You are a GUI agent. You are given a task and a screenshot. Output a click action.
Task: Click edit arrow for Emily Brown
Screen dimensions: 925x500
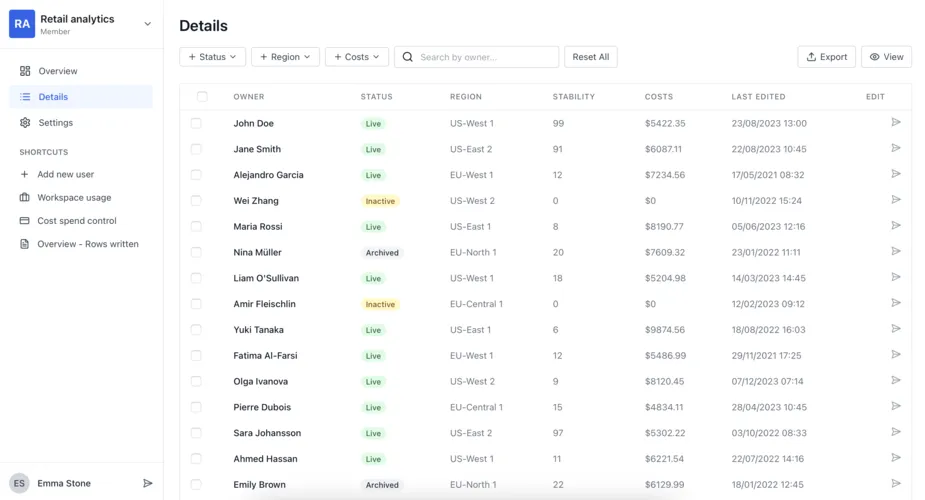896,483
